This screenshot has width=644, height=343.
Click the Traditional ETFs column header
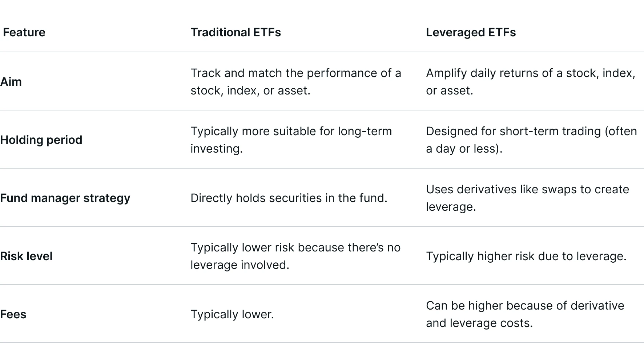[236, 32]
